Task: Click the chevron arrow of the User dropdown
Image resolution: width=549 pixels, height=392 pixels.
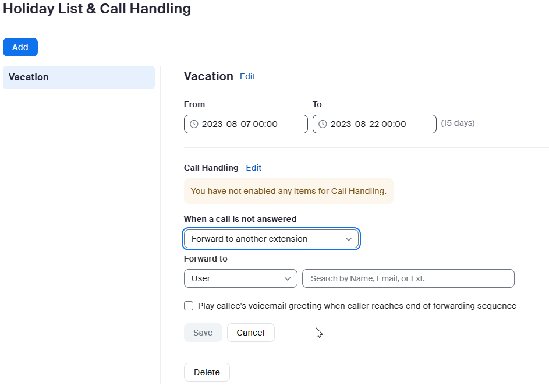Action: [x=287, y=278]
